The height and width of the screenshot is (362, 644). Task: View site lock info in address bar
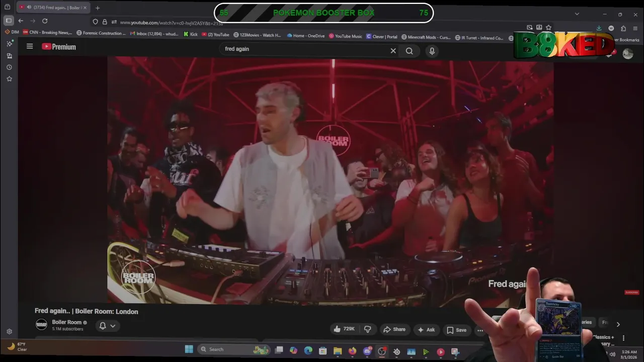[105, 22]
